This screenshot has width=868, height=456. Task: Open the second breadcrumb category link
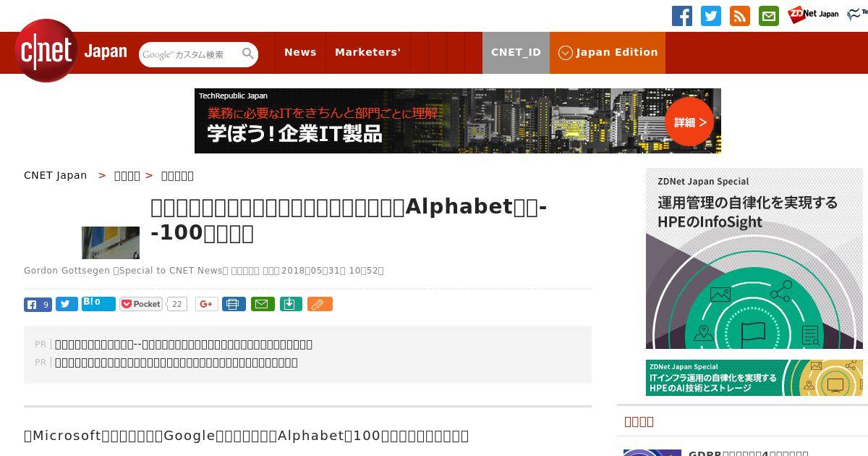tap(127, 175)
